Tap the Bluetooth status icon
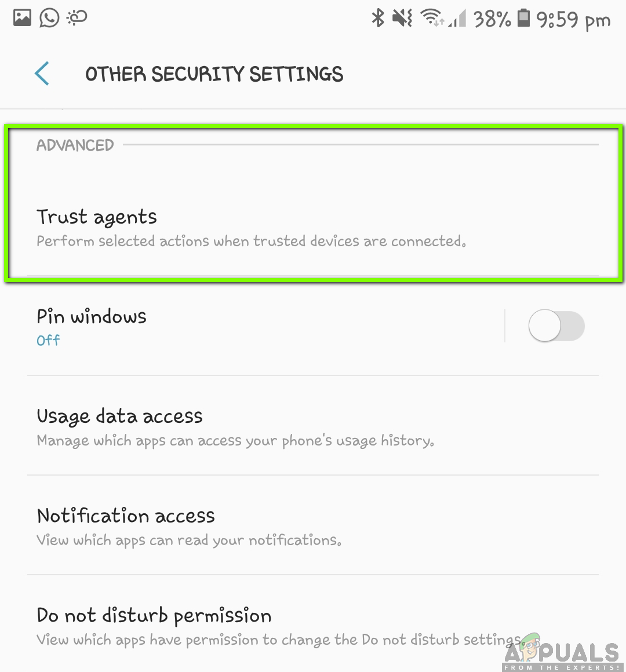This screenshot has width=626, height=672. coord(378,19)
